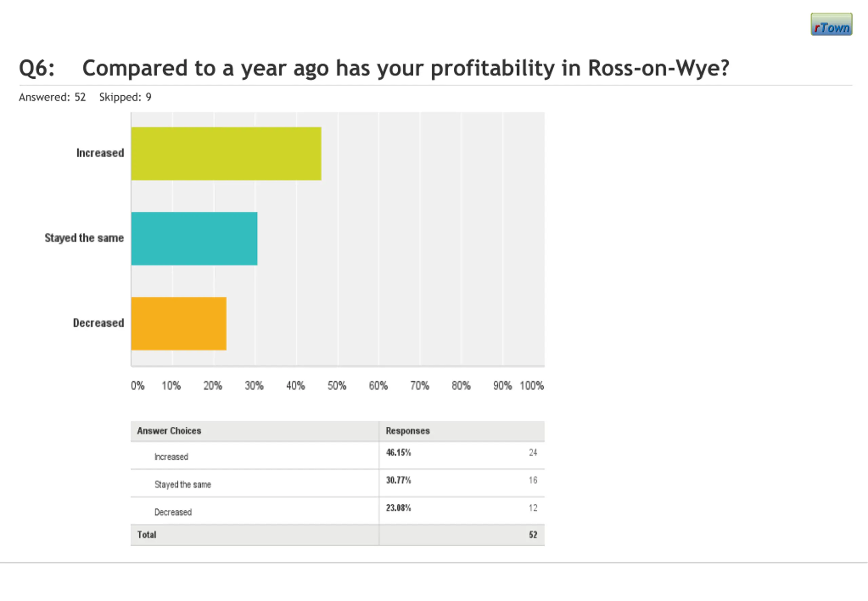Click the Decreased chart axis label
Screen dimensions: 868x601
click(98, 323)
